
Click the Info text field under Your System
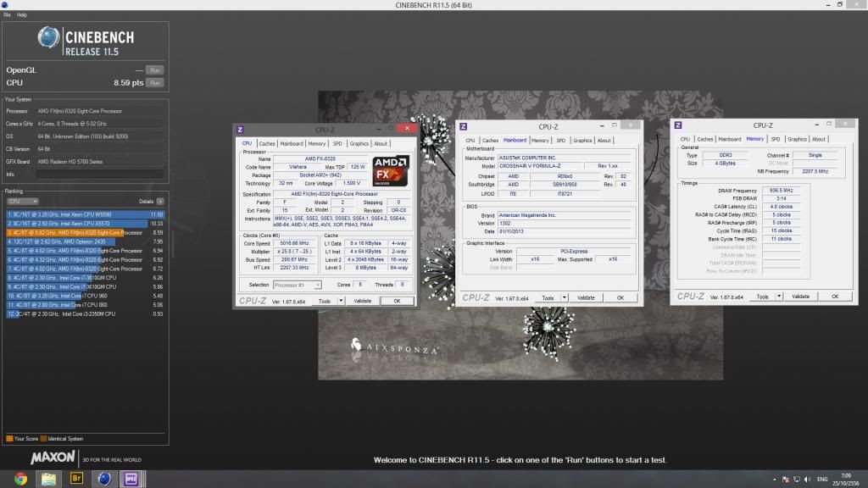tap(100, 175)
